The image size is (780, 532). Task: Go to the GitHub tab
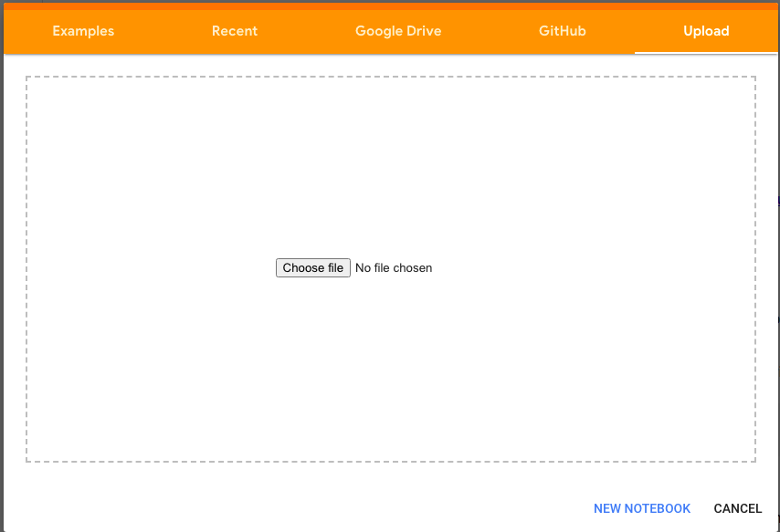[x=562, y=31]
